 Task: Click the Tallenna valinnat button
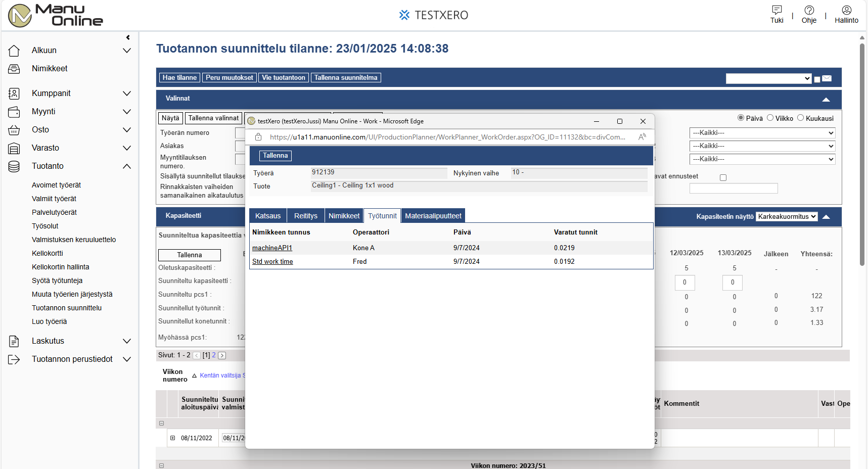[x=213, y=118]
